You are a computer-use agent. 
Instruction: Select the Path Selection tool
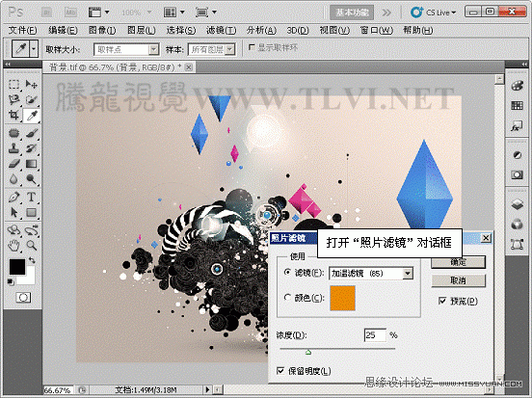(13, 212)
